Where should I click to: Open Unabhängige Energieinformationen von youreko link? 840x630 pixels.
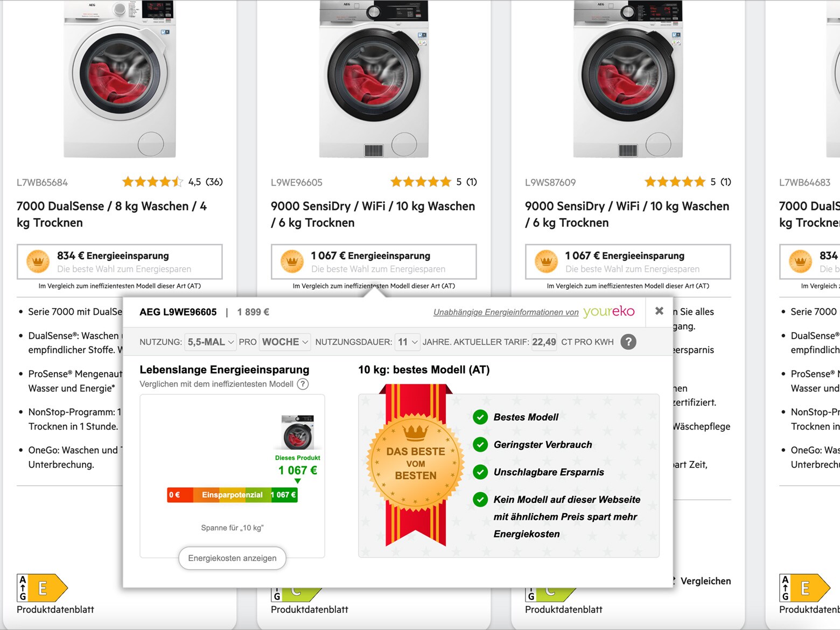(x=534, y=312)
